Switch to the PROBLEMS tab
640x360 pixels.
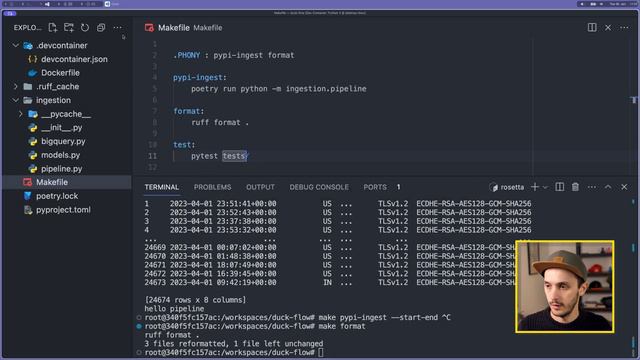point(212,187)
